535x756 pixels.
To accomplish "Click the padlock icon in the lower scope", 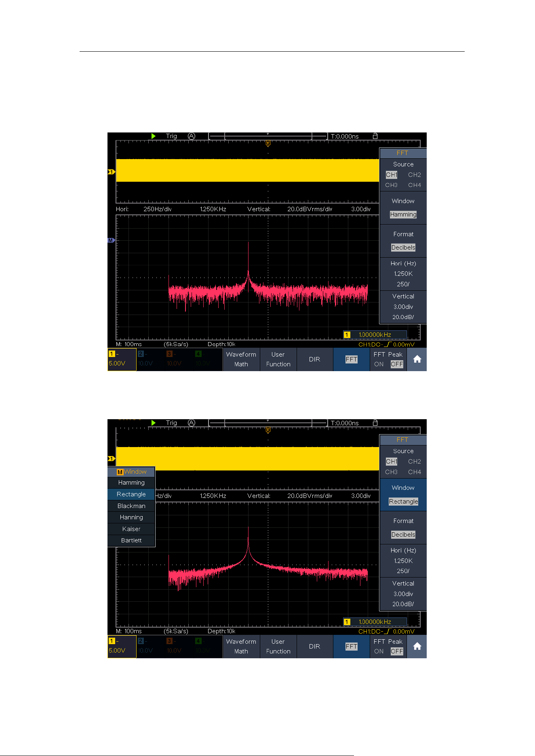I will (x=375, y=423).
